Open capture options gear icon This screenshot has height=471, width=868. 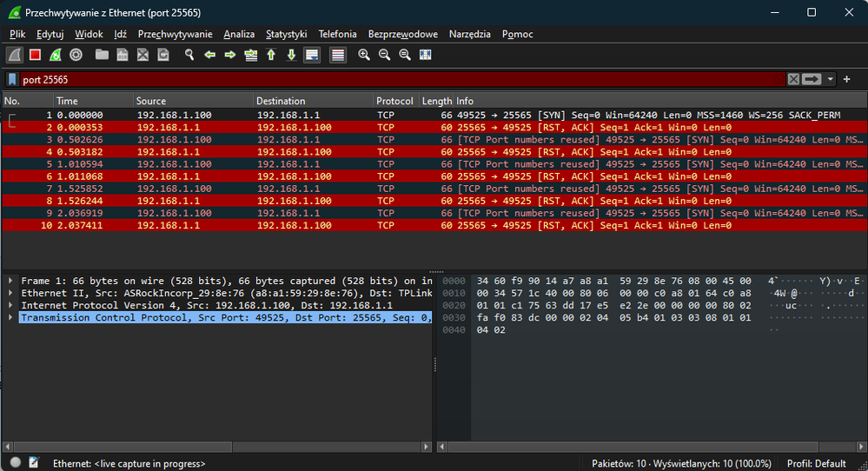point(76,55)
